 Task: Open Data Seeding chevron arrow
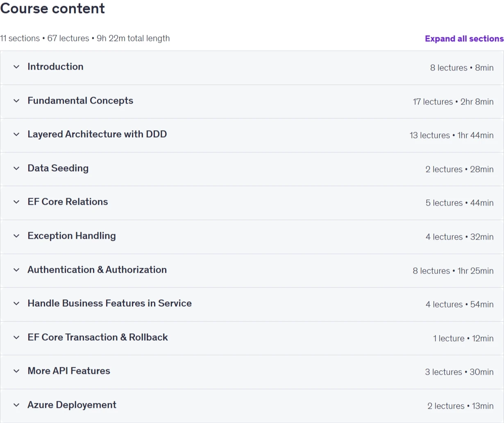(x=16, y=168)
